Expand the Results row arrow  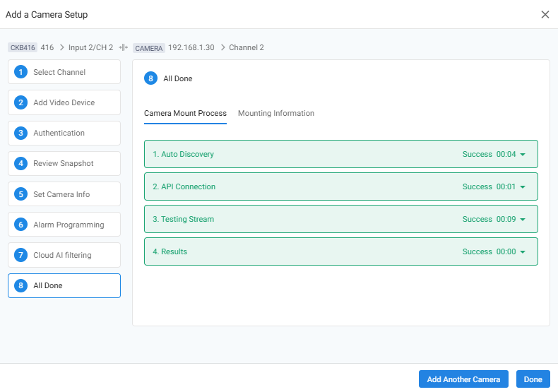523,252
